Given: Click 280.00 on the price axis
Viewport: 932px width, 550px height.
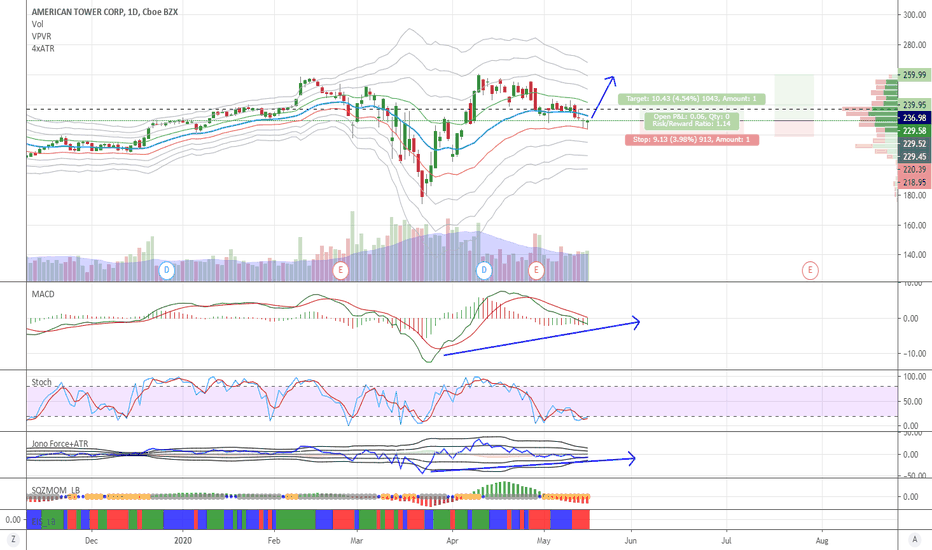Looking at the screenshot, I should (915, 45).
